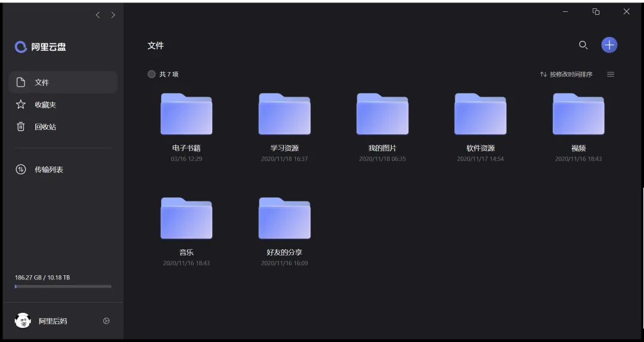Screen dimensions: 644x342
Task: Open the 电子书籍 folder
Action: [187, 114]
